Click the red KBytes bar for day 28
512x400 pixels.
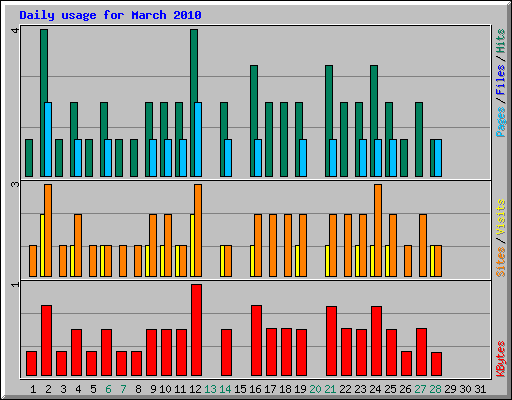[x=437, y=364]
